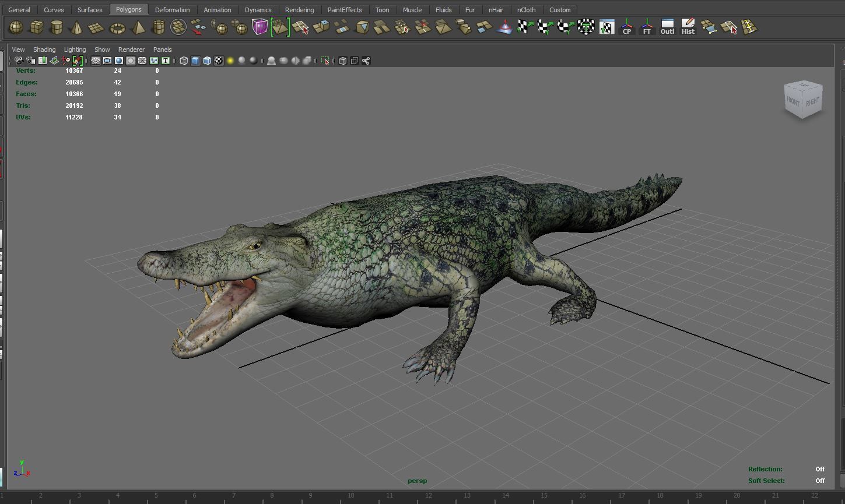This screenshot has height=504, width=845.
Task: Toggle use all lights yellow bulb icon
Action: 230,61
